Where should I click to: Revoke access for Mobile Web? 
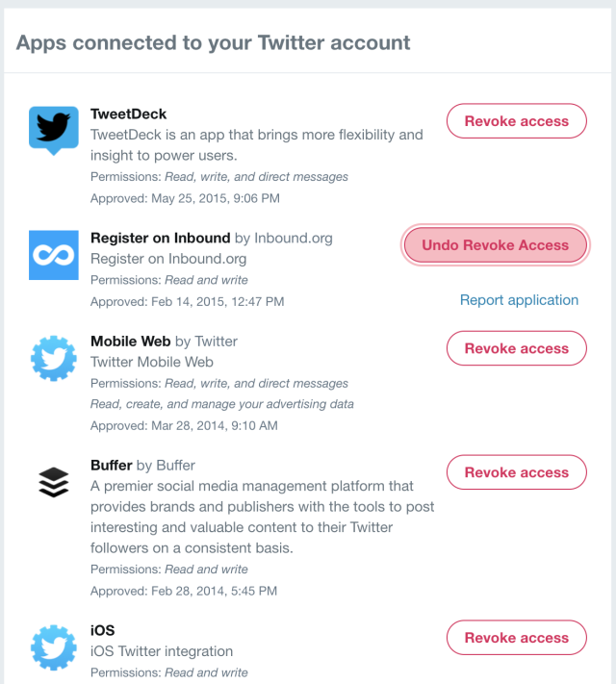tap(517, 348)
